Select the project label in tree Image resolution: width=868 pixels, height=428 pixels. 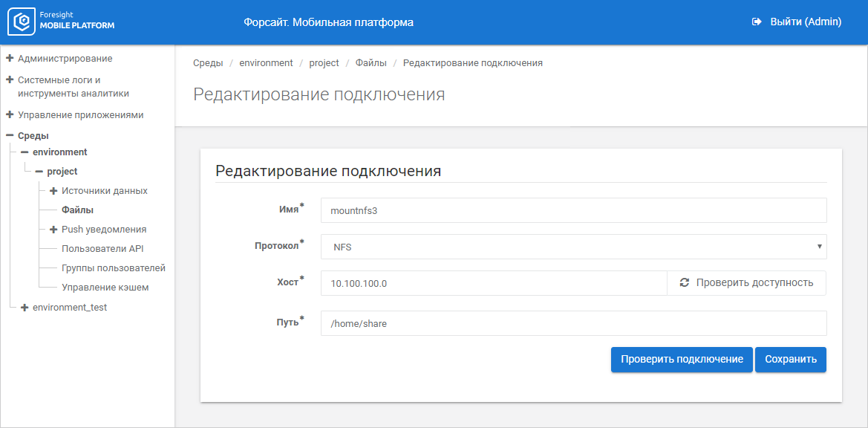tap(62, 172)
